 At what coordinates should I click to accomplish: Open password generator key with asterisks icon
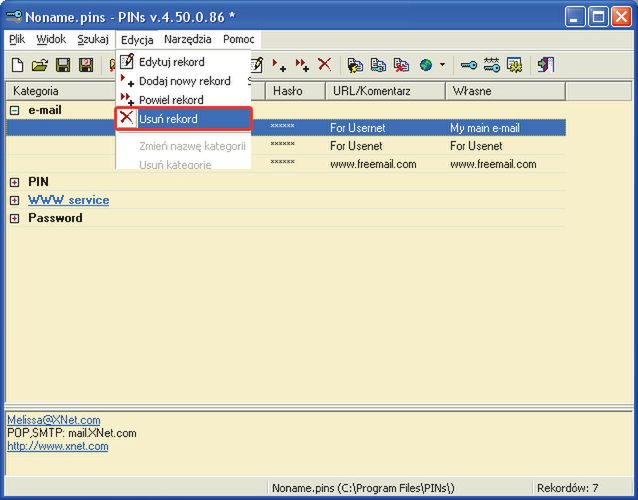pyautogui.click(x=492, y=65)
